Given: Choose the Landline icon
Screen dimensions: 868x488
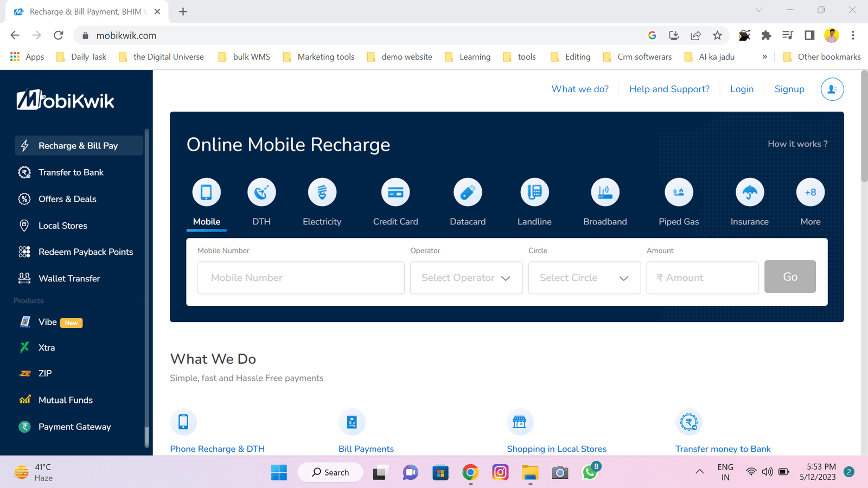Looking at the screenshot, I should 534,192.
